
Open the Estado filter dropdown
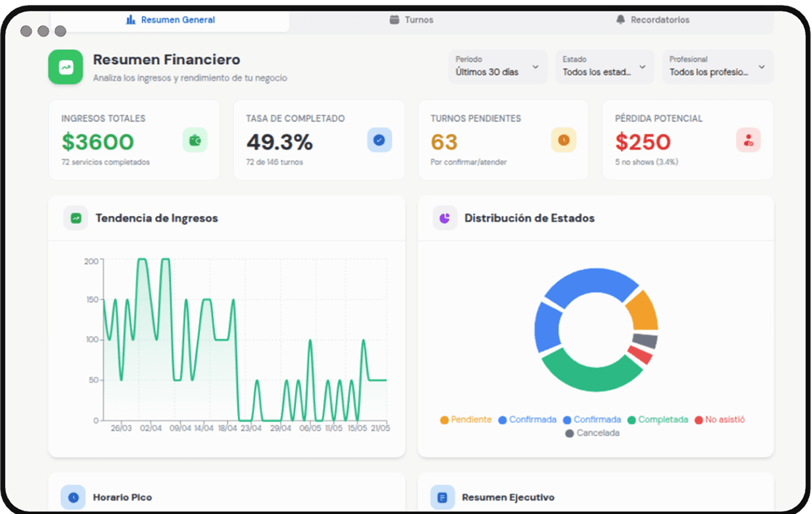click(605, 67)
